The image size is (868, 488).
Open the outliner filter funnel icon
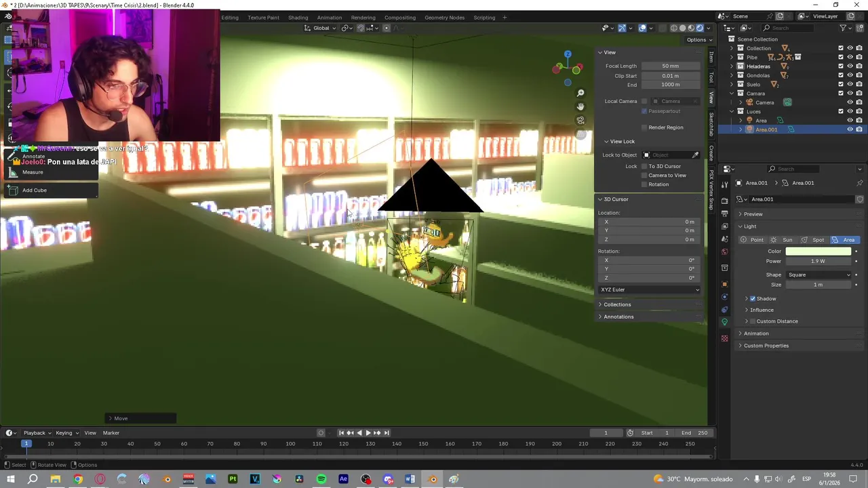click(x=844, y=28)
